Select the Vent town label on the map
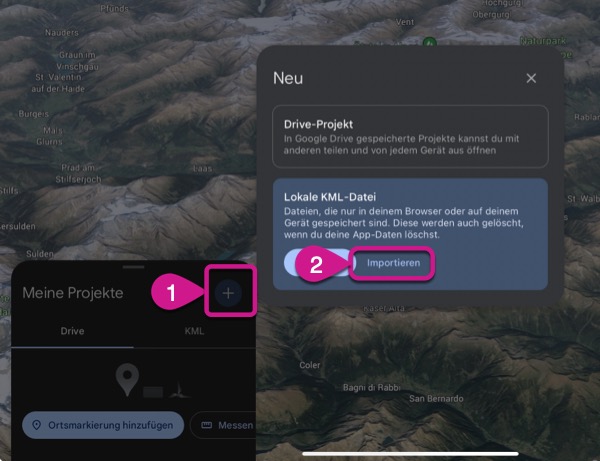 pos(405,22)
